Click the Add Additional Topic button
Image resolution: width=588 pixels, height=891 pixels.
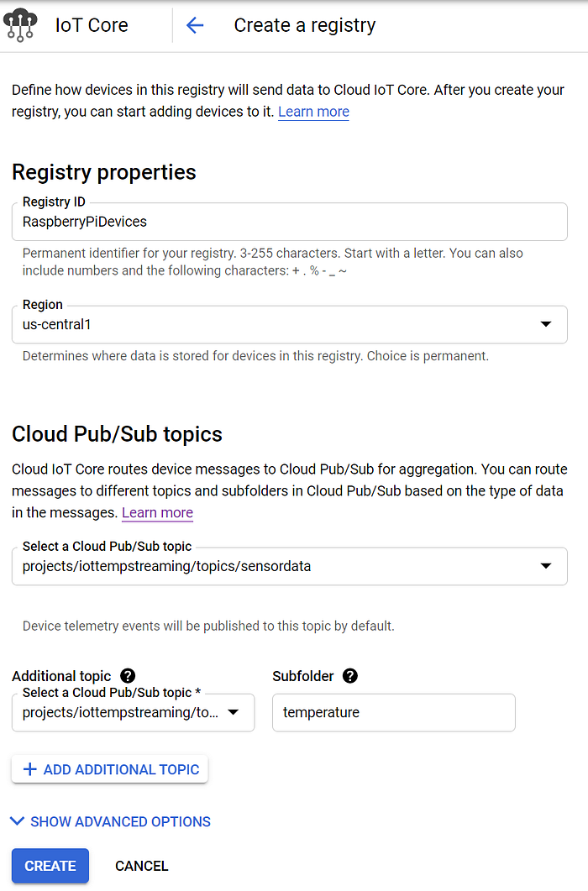110,769
